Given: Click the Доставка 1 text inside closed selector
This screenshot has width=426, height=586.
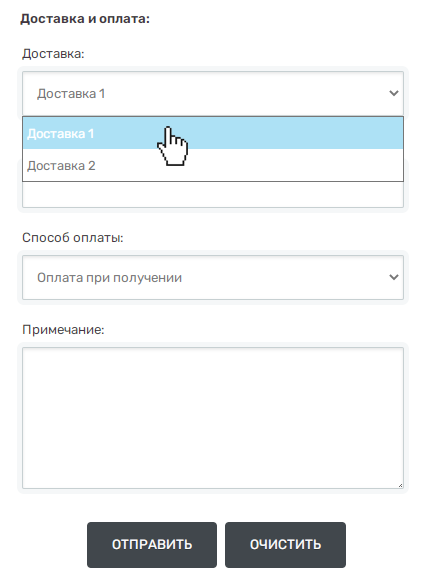Looking at the screenshot, I should pos(71,93).
